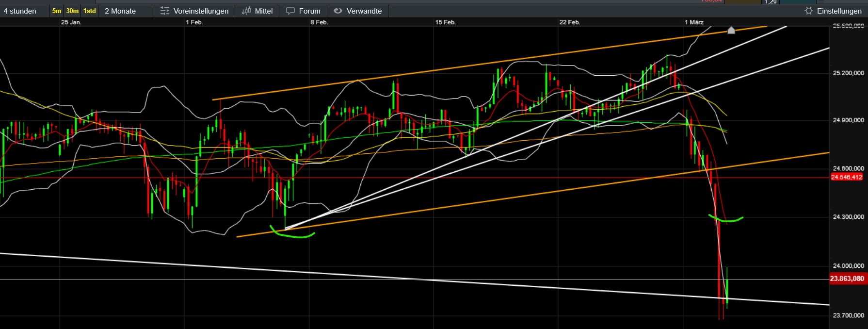Image resolution: width=868 pixels, height=329 pixels.
Task: Open the Forum speech bubble icon
Action: (290, 11)
